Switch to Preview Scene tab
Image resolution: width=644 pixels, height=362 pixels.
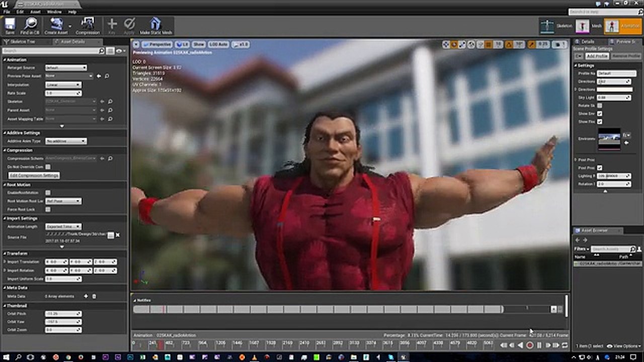coord(625,42)
